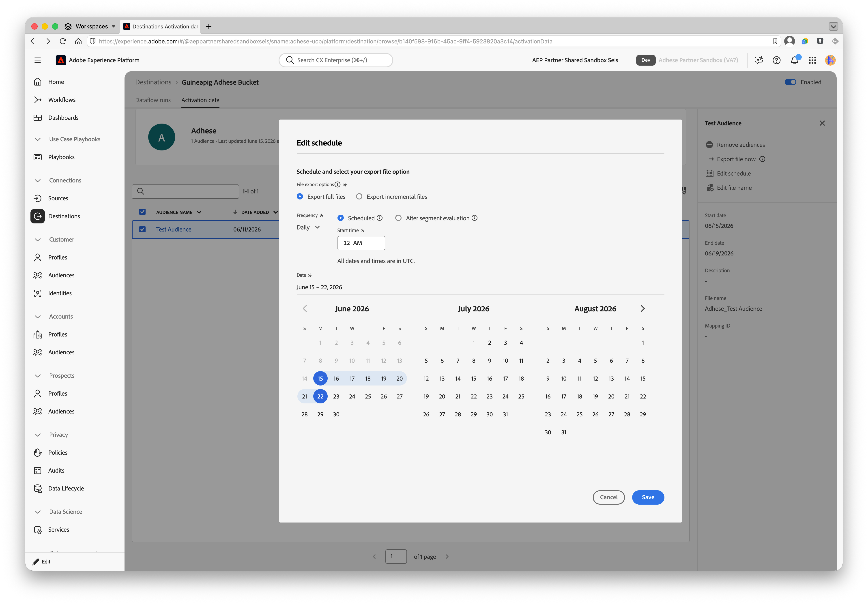Collapse the Customer section
This screenshot has height=604, width=868.
pyautogui.click(x=37, y=239)
